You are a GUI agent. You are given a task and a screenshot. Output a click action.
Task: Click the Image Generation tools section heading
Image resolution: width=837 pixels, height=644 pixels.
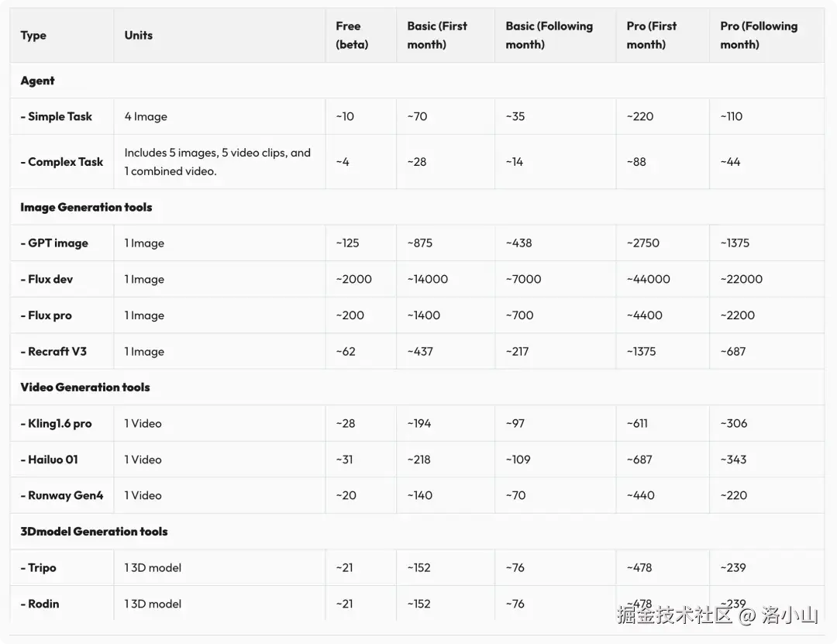pos(86,208)
